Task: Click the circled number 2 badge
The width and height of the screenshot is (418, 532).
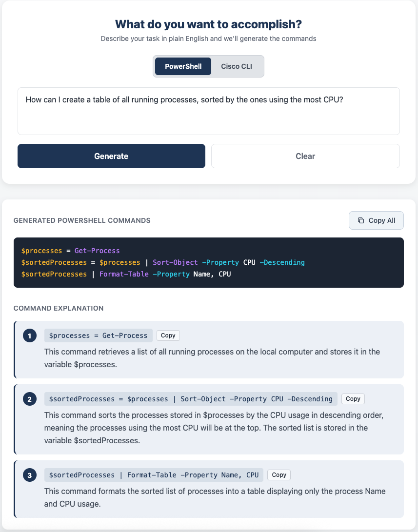Action: pos(30,399)
